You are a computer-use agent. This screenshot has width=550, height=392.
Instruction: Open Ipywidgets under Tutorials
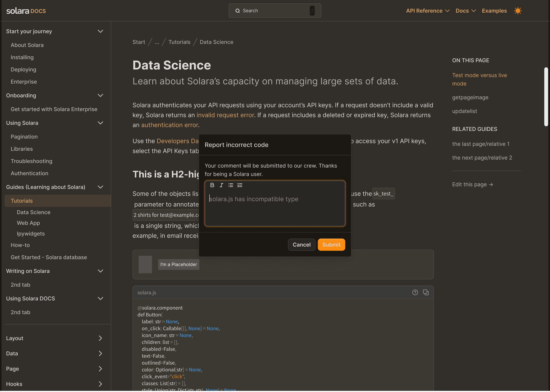(31, 234)
